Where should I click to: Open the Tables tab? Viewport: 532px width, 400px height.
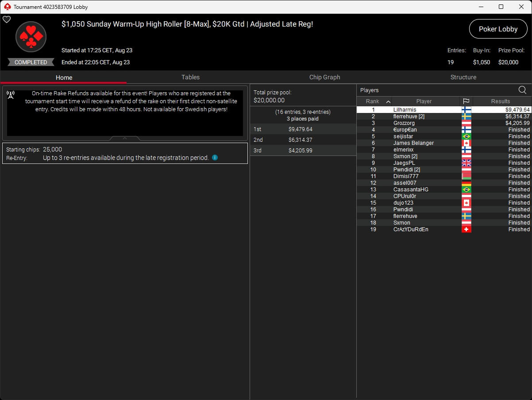coord(190,77)
